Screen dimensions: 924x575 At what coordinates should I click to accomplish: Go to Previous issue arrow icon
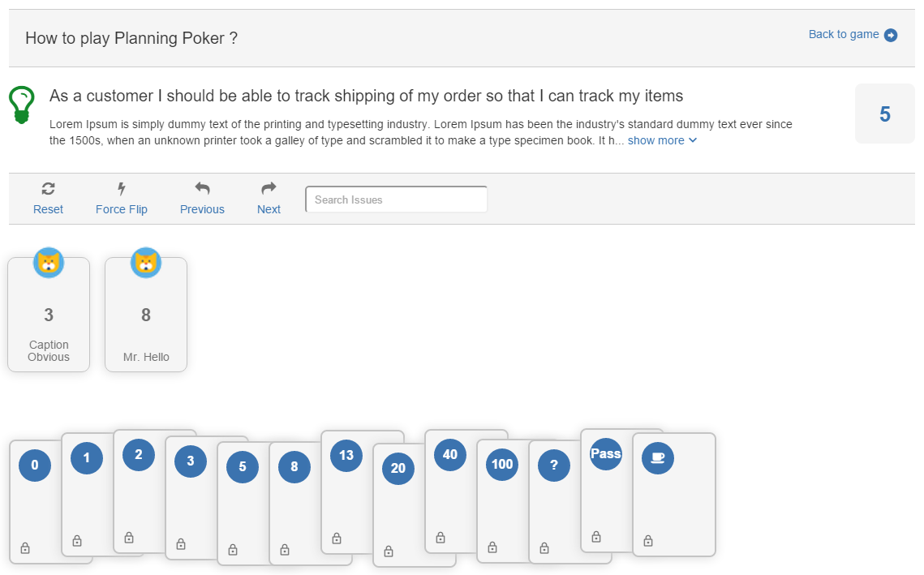202,189
